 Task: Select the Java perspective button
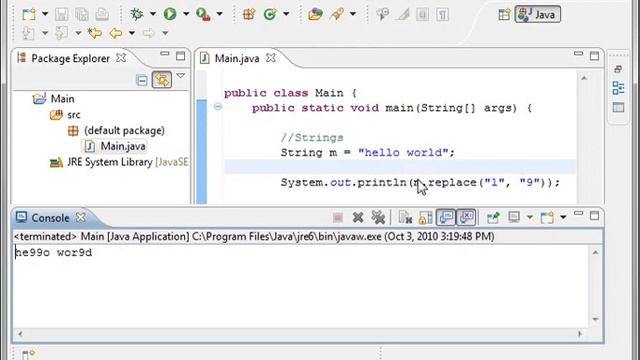tap(538, 15)
